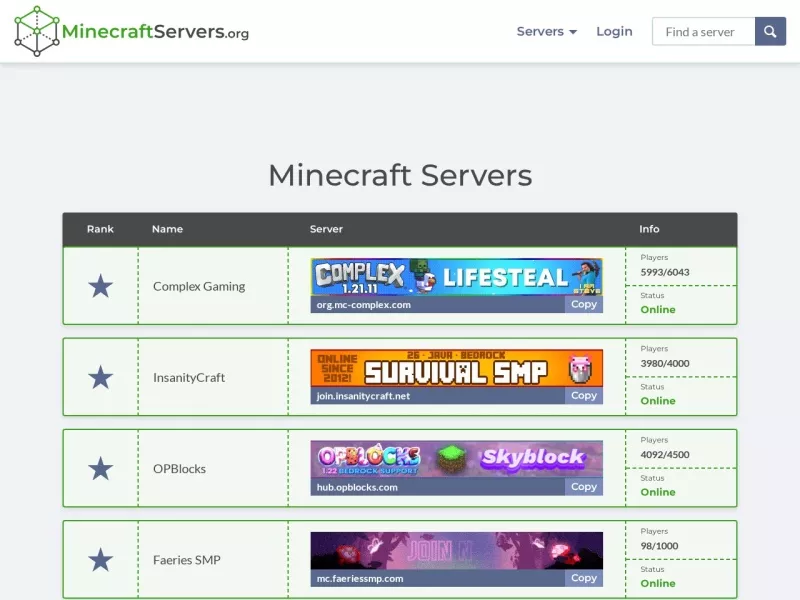Select the join.insanitycraft.net address text
The width and height of the screenshot is (800, 600).
(363, 396)
